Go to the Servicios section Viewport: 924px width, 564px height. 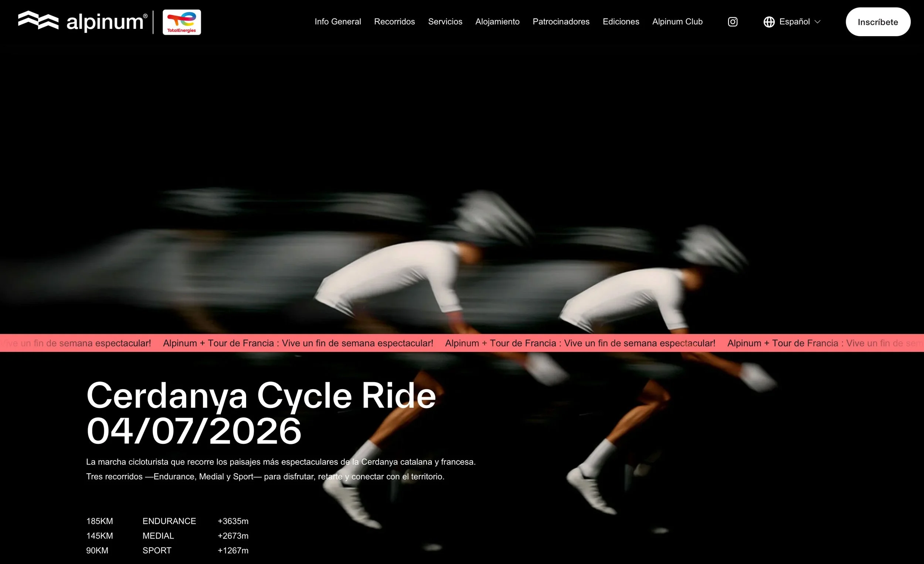(x=445, y=22)
